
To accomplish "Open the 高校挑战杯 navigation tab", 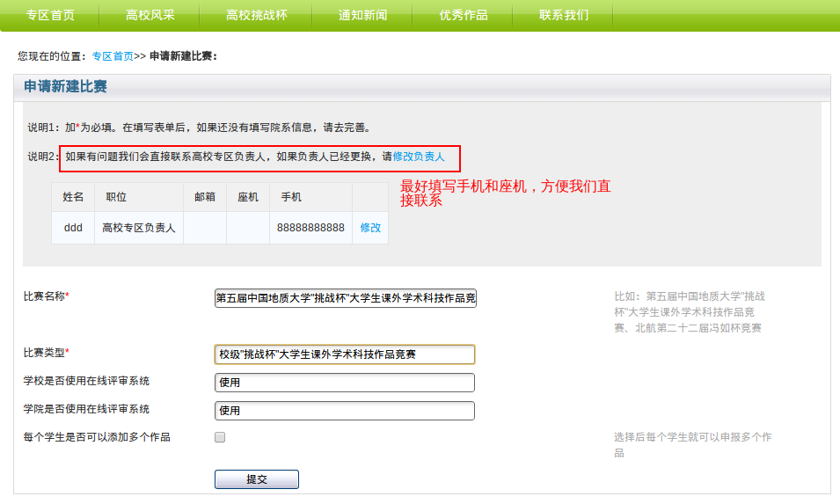I will [257, 15].
